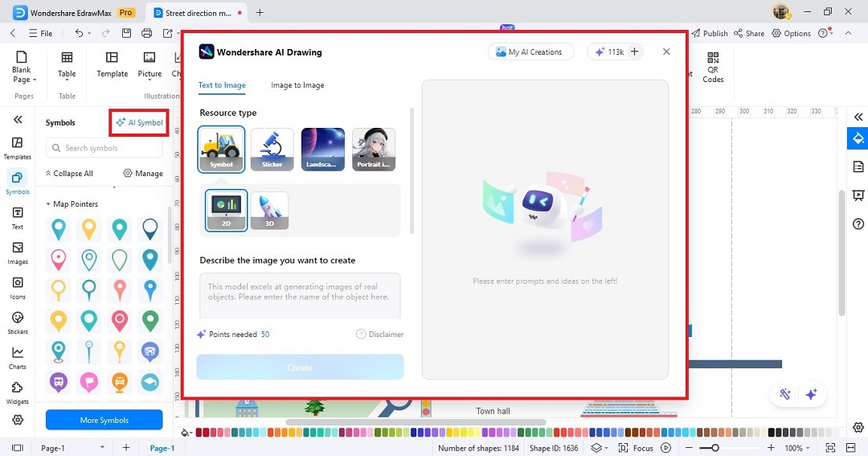Screen dimensions: 868x456
Task: Click the Share icon
Action: (x=749, y=33)
